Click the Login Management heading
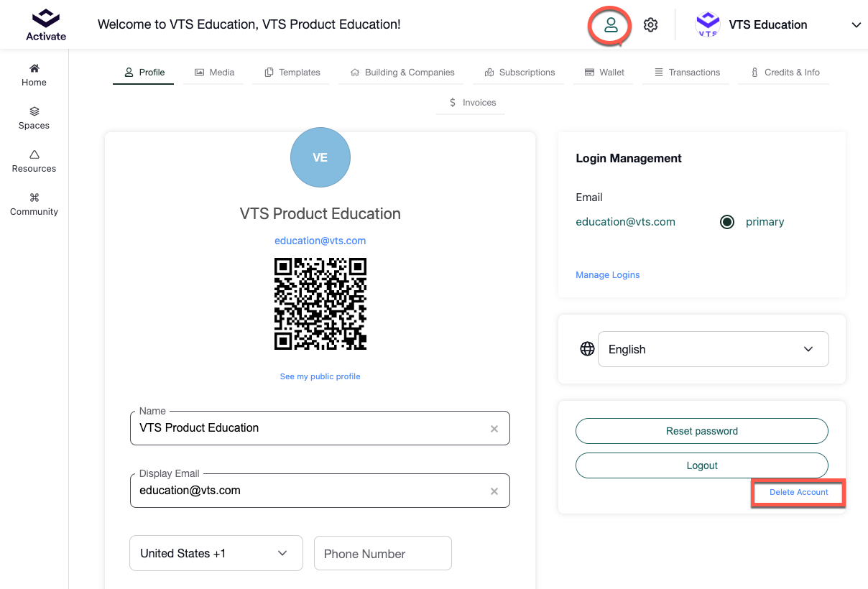This screenshot has width=868, height=589. coord(629,158)
